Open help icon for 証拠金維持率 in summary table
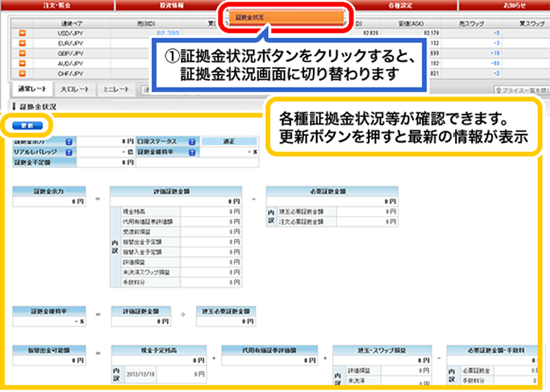The image size is (550, 392). [x=190, y=152]
